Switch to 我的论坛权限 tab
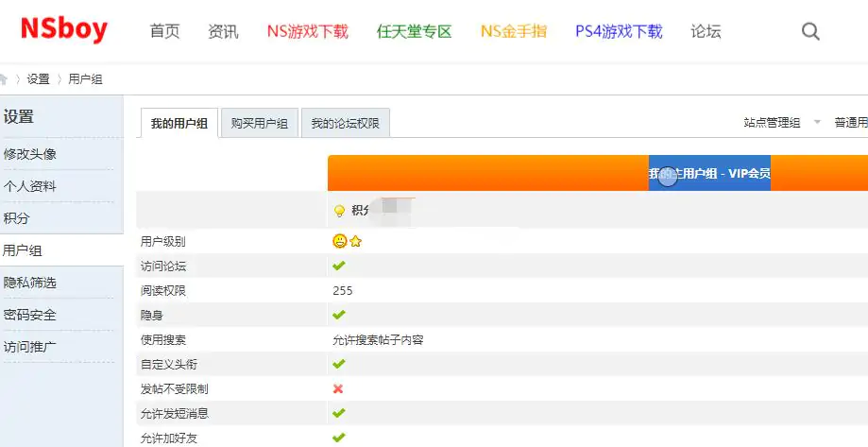Viewport: 868px width, 447px height. tap(346, 123)
